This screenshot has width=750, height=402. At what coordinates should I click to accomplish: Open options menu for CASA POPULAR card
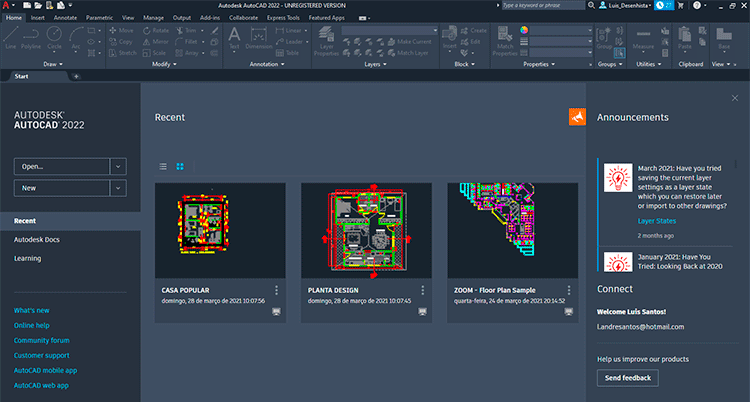276,290
